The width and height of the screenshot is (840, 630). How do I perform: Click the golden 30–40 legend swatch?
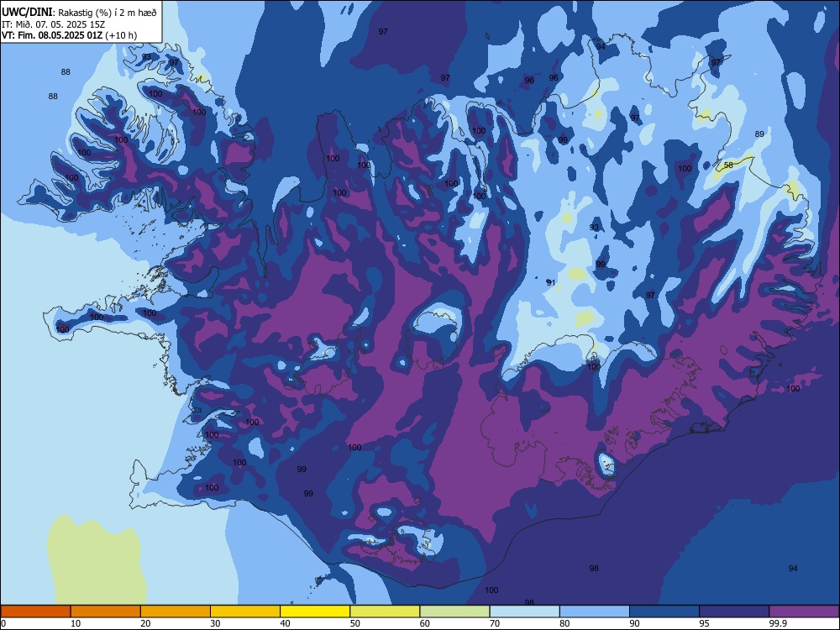[245, 612]
